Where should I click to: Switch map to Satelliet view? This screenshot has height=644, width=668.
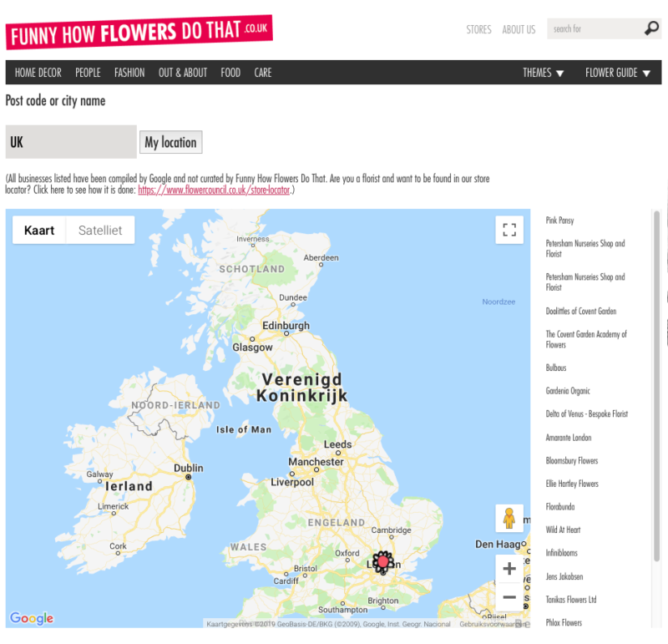tap(100, 231)
